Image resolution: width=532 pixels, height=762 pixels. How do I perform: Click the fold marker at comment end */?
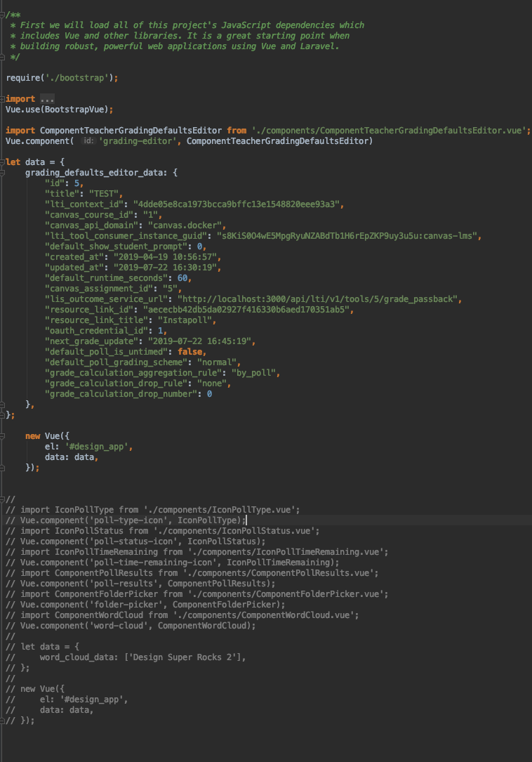click(x=2, y=58)
